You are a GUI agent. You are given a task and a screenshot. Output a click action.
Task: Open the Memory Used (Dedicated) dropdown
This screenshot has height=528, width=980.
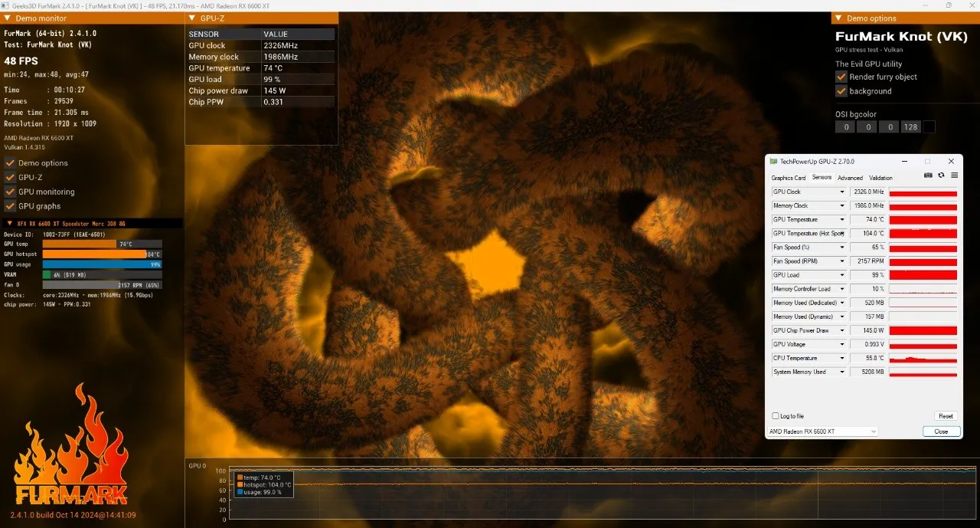[842, 303]
